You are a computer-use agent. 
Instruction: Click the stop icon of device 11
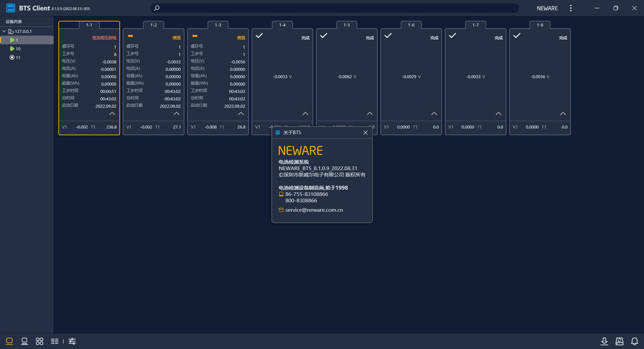coord(12,57)
